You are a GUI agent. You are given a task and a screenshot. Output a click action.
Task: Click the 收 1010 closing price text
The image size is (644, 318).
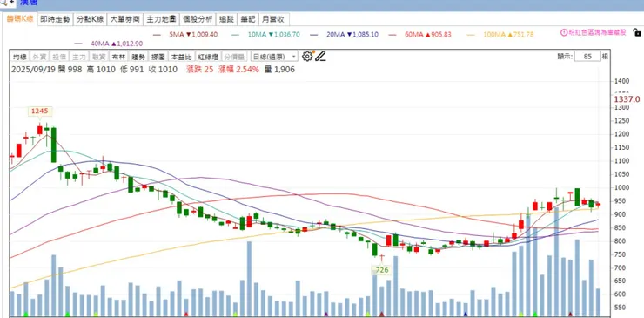[x=163, y=70]
